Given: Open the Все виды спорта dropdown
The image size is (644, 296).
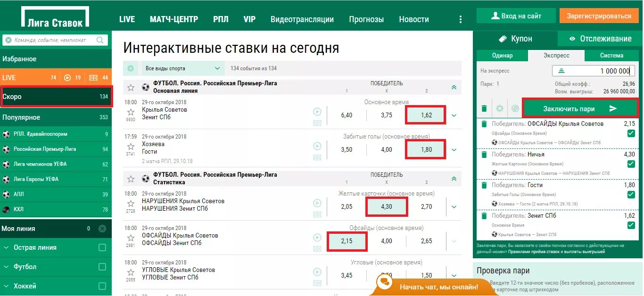Looking at the screenshot, I should (x=183, y=68).
